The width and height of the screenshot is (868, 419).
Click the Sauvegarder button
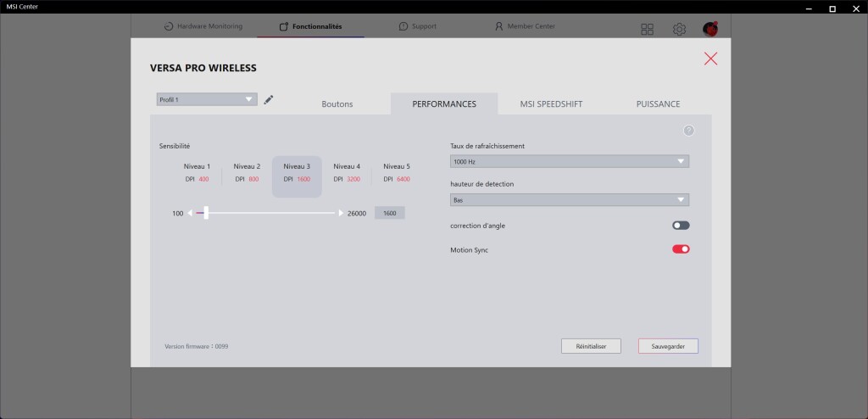point(668,346)
